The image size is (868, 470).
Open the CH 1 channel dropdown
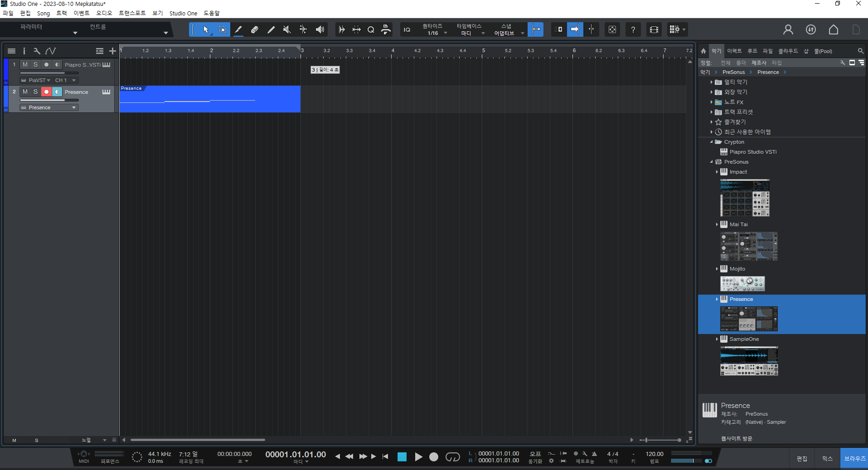65,80
